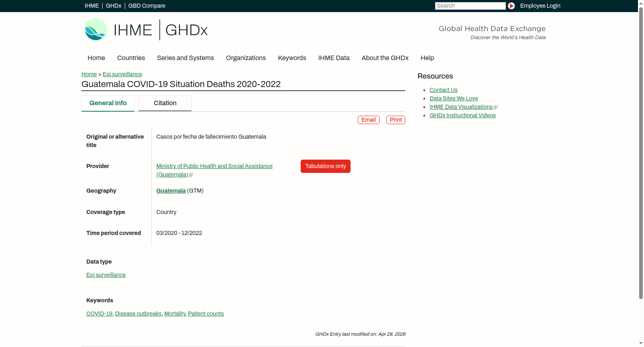644x347 pixels.
Task: Click the GHDx wordmark in header
Action: point(186,30)
